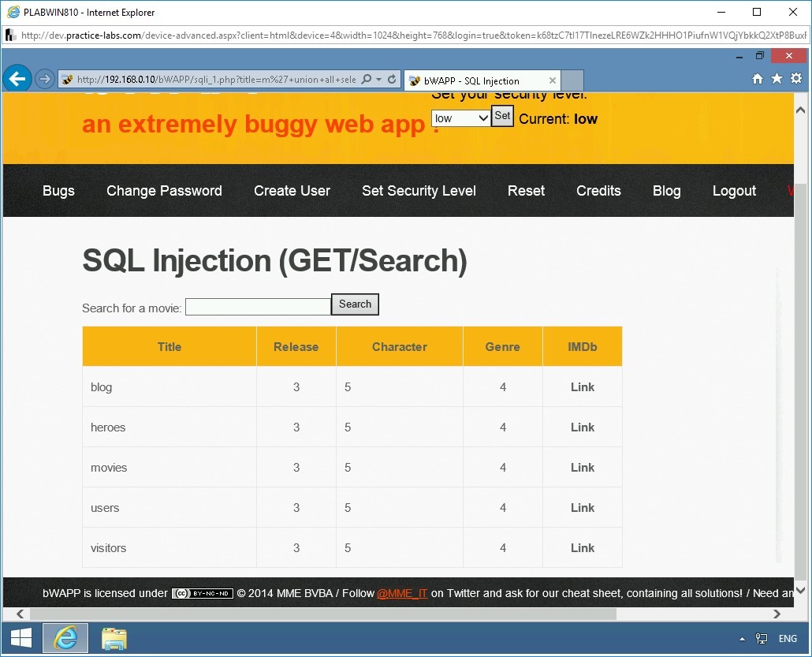Open browser settings with the gear icon

pos(796,79)
